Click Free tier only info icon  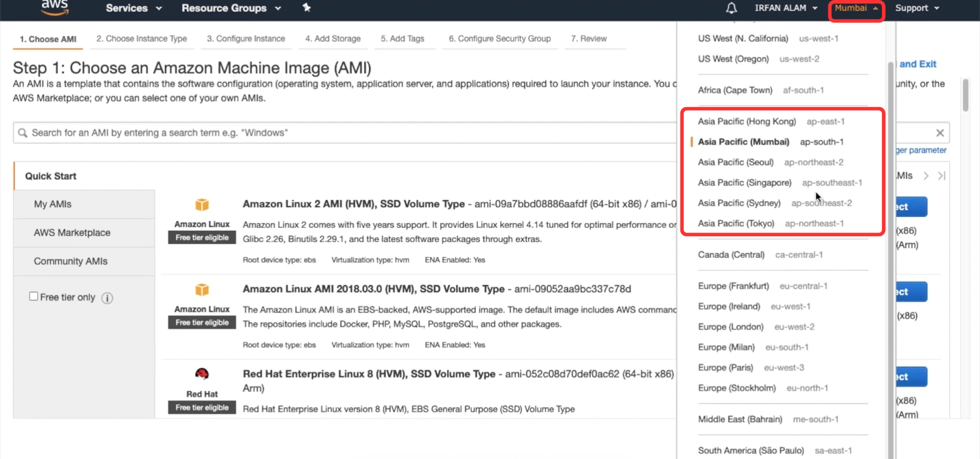click(x=107, y=298)
